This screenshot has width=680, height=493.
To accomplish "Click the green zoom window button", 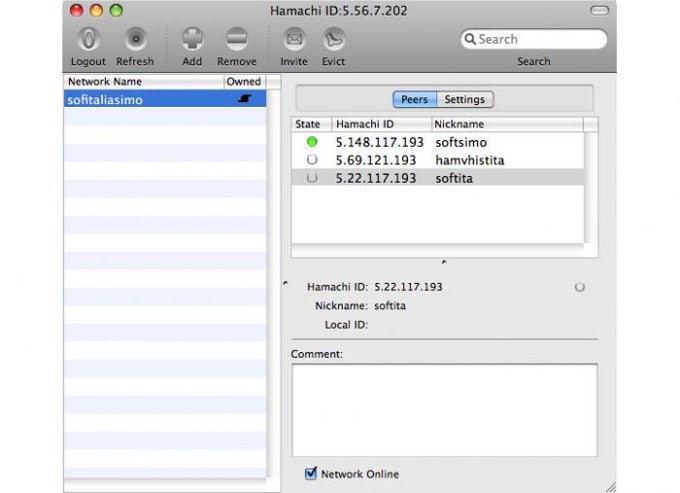I will (x=116, y=10).
